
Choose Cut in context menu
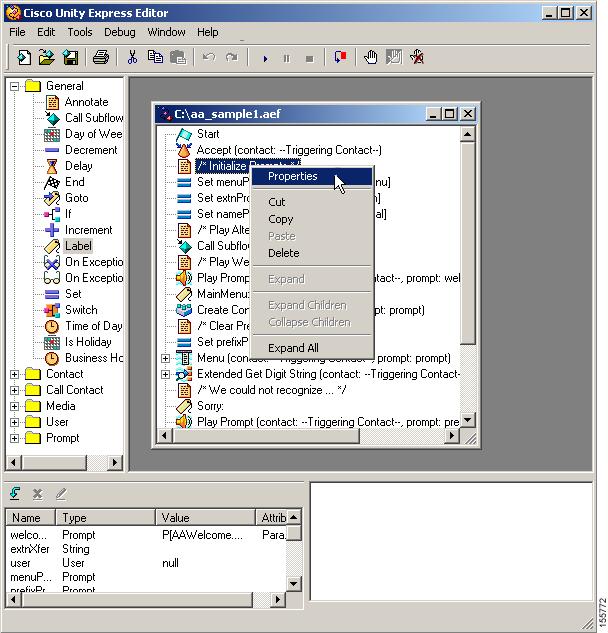[312, 202]
